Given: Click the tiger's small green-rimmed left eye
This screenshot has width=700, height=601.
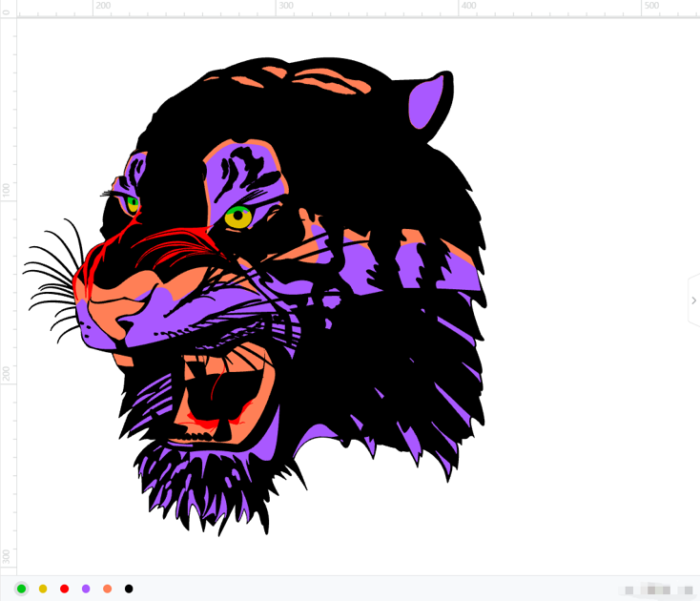Looking at the screenshot, I should [x=133, y=203].
